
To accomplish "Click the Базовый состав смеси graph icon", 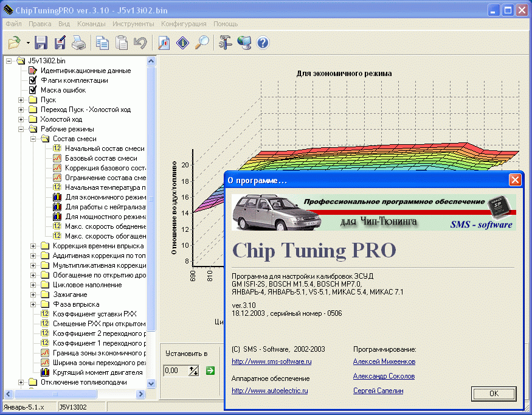I will pos(57,158).
